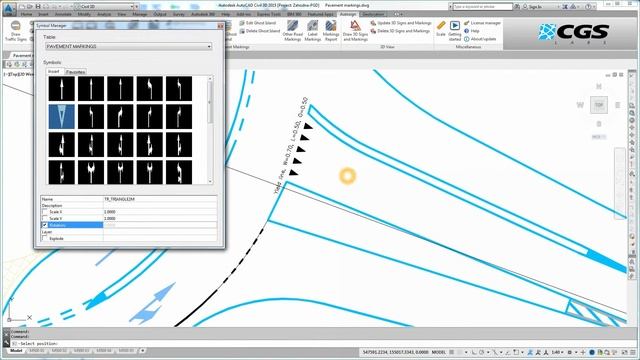Click the symbols list scrollbar thumb
The image size is (640, 360).
tap(210, 103)
